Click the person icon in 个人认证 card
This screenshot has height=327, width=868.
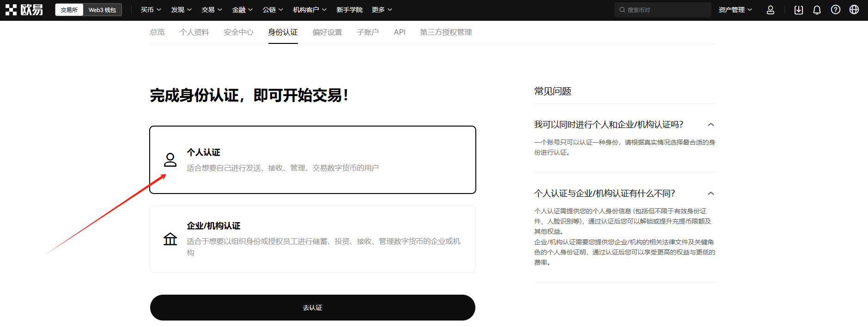[x=170, y=160]
